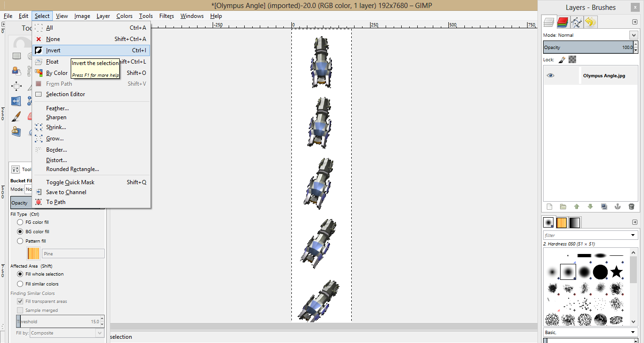644x343 pixels.
Task: Open the Brushes tab in lower dock
Action: [x=549, y=222]
